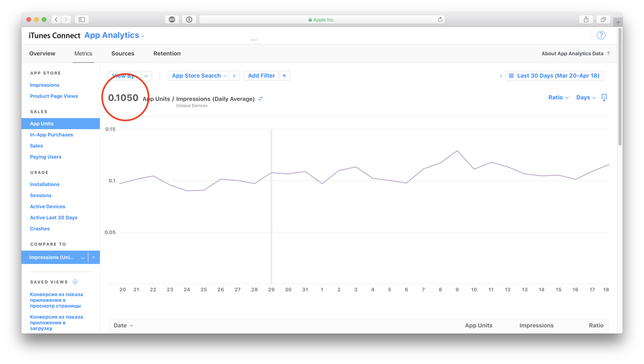This screenshot has height=364, width=644.
Task: Remove the Impressions compare-to selection
Action: [93, 257]
